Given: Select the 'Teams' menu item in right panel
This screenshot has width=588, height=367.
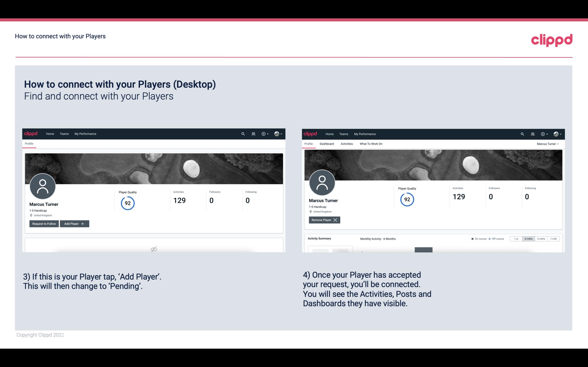Looking at the screenshot, I should pyautogui.click(x=343, y=133).
